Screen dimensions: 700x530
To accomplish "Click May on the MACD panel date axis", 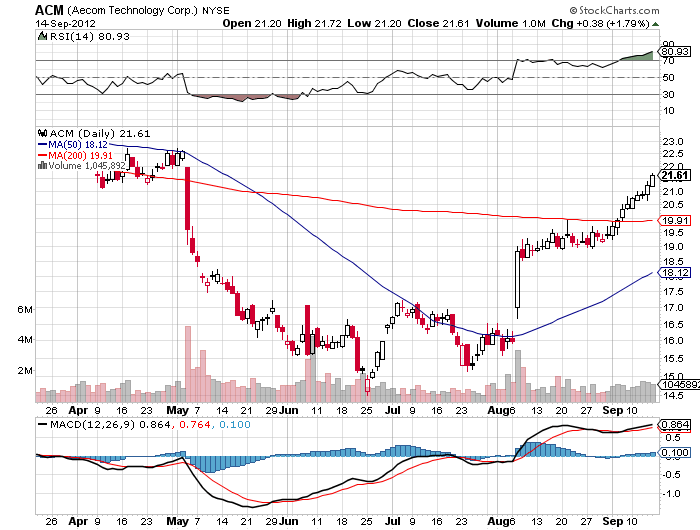I will tap(177, 522).
